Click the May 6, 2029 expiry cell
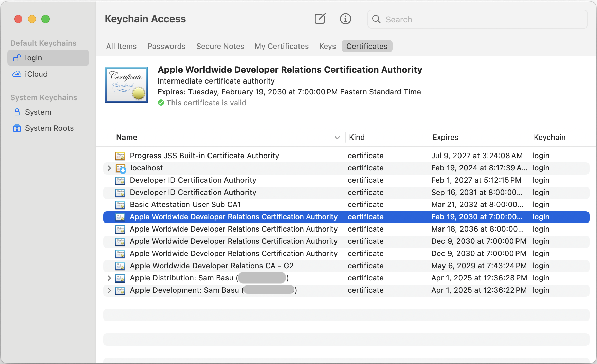This screenshot has width=597, height=364. [x=479, y=266]
